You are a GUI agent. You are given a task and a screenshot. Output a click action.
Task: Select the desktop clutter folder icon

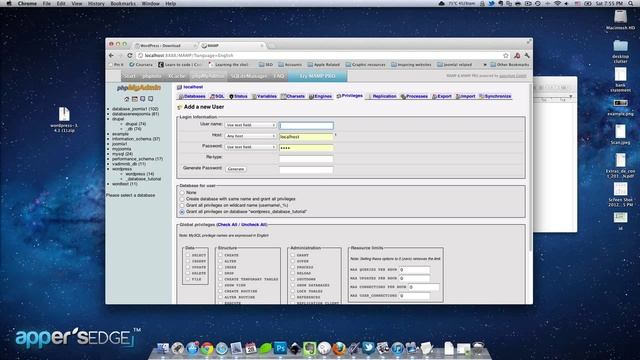point(620,45)
